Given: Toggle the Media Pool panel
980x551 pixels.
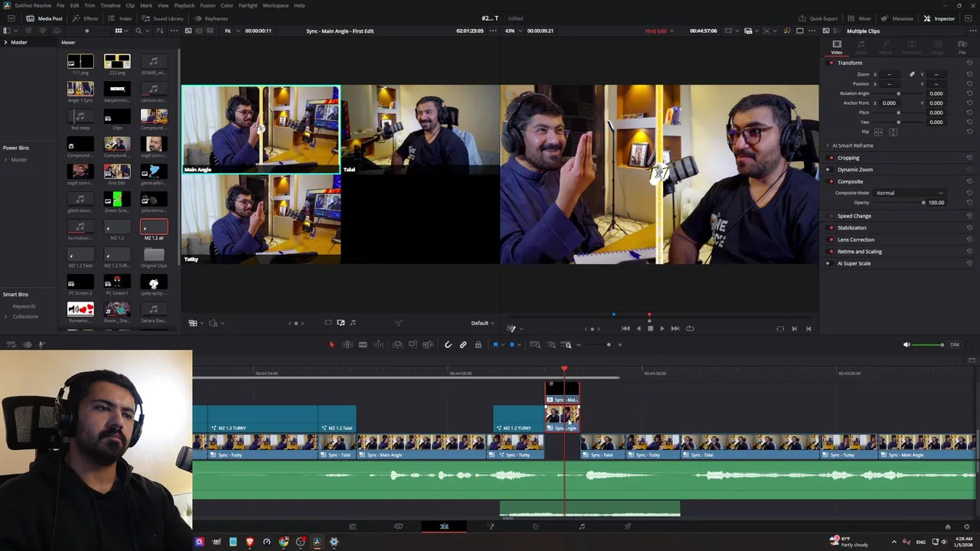Looking at the screenshot, I should [44, 18].
